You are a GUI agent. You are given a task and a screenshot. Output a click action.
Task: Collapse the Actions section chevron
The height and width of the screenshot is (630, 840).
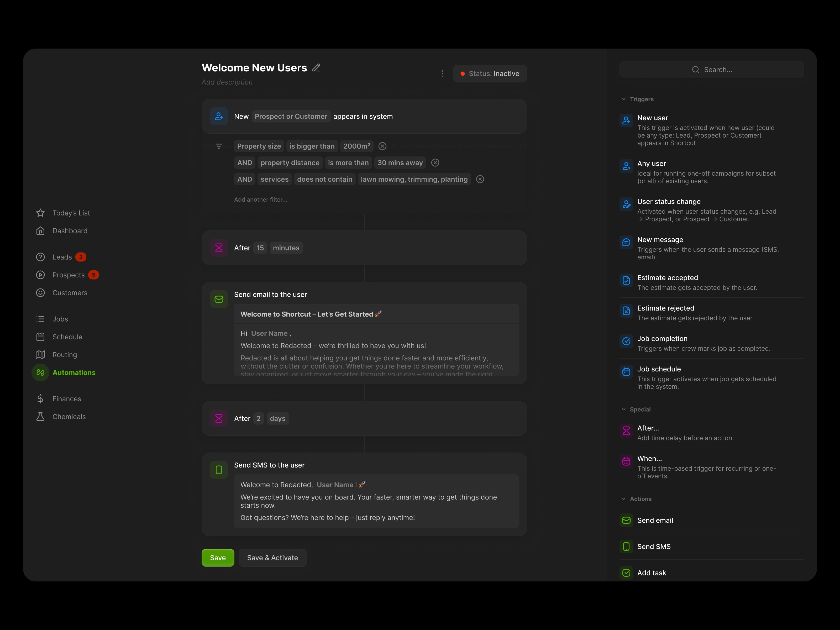point(623,499)
